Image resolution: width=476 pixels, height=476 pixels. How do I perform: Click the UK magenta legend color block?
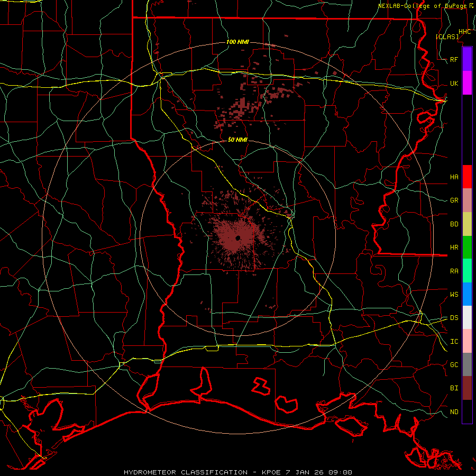pos(467,83)
